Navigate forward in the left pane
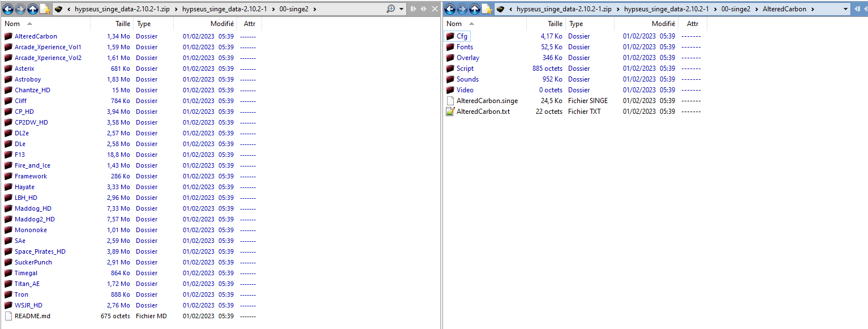This screenshot has width=868, height=329. point(21,8)
